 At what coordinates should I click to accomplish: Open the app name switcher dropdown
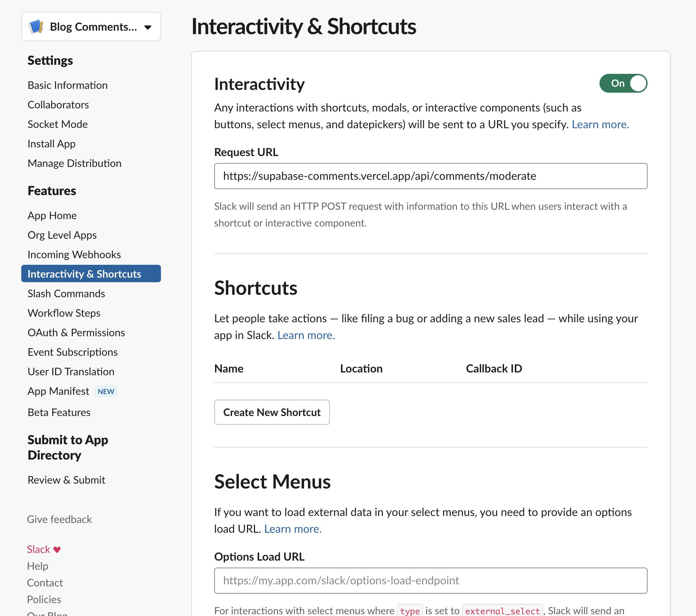(x=148, y=26)
